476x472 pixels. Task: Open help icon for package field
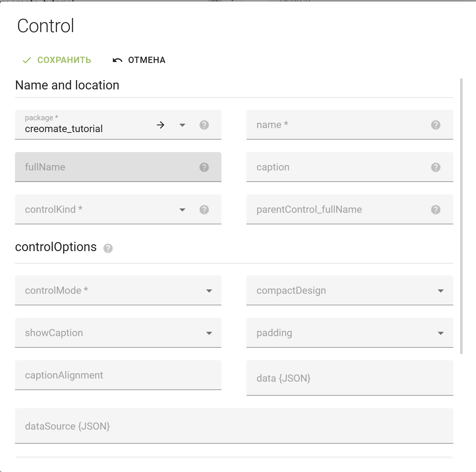coord(204,125)
